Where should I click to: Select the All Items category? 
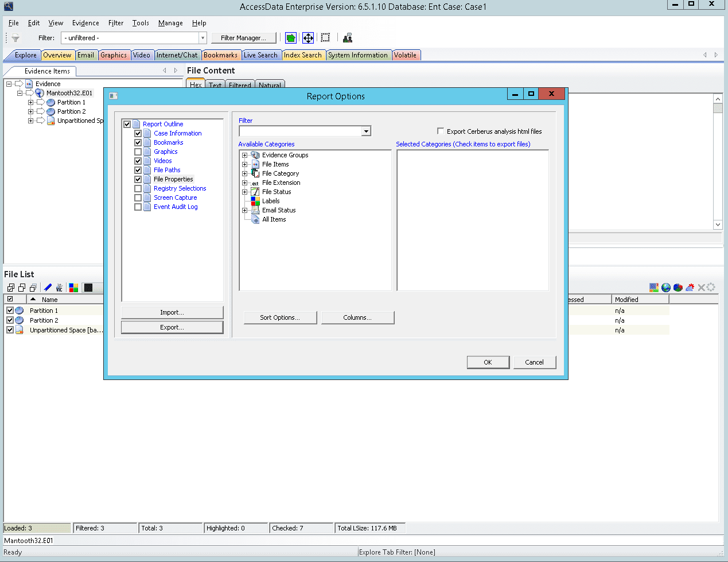point(274,219)
